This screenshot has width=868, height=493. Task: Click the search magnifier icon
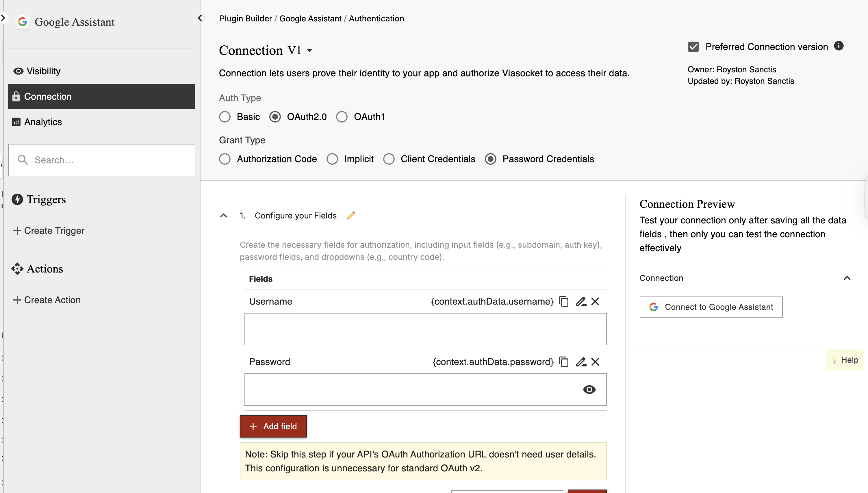point(23,160)
